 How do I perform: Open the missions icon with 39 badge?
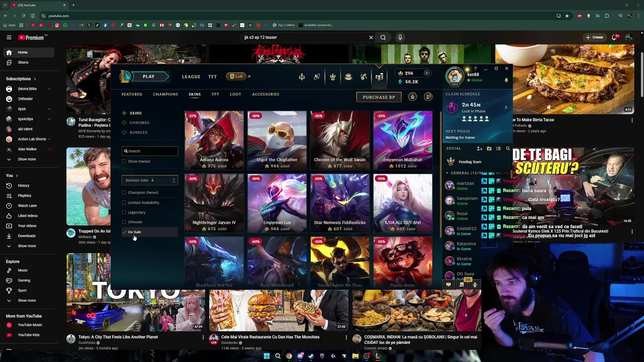tap(462, 285)
